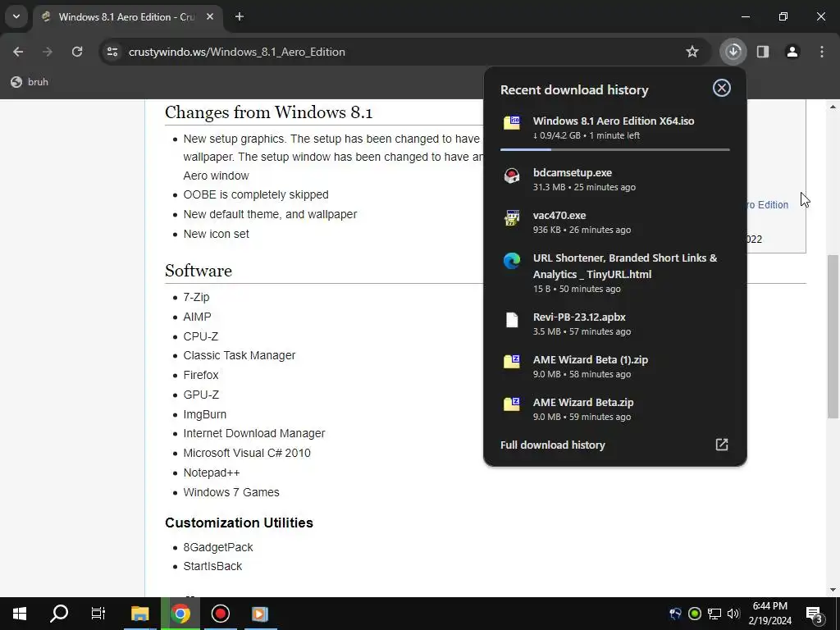Screen dimensions: 840x630
Task: Click 'Changes from Windows 8.1' heading
Action: pyautogui.click(x=268, y=112)
